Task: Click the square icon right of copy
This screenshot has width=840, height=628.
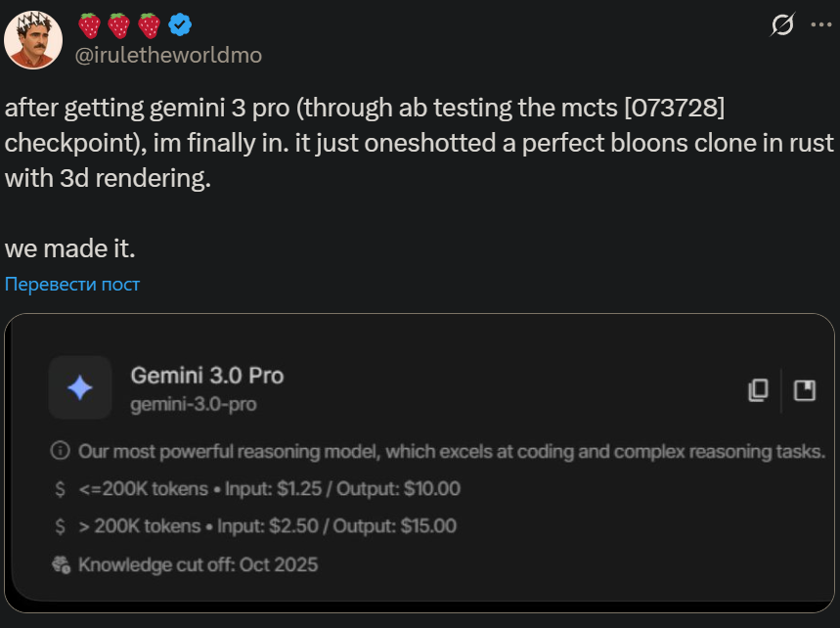Action: (804, 390)
